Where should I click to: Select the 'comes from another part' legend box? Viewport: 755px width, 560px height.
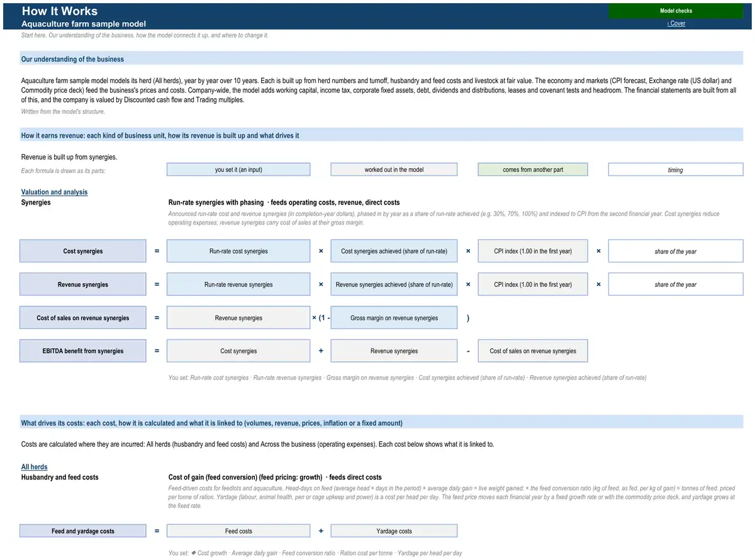click(533, 170)
